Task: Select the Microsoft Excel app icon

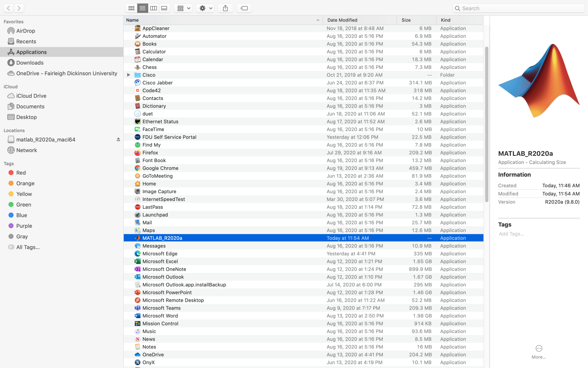Action: tap(138, 261)
